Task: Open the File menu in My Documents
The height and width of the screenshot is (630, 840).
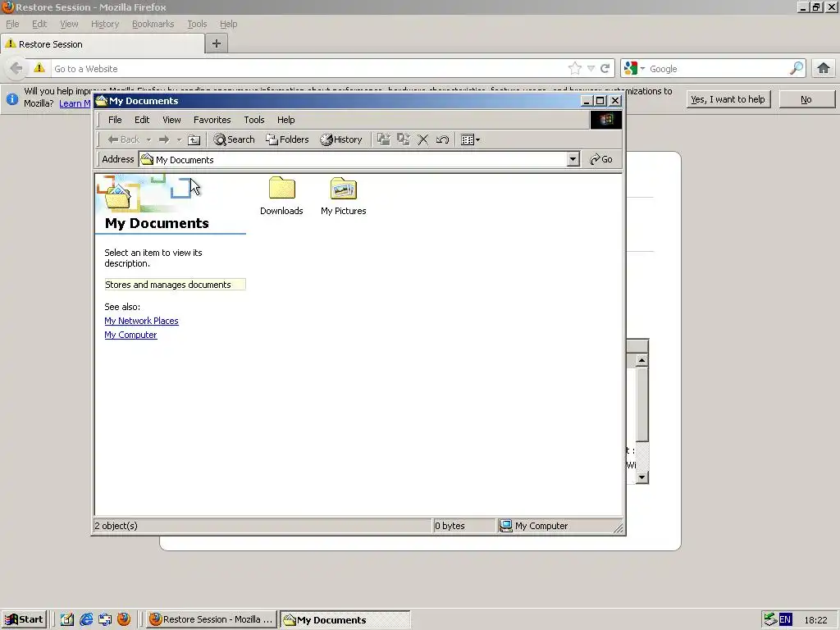Action: (115, 120)
